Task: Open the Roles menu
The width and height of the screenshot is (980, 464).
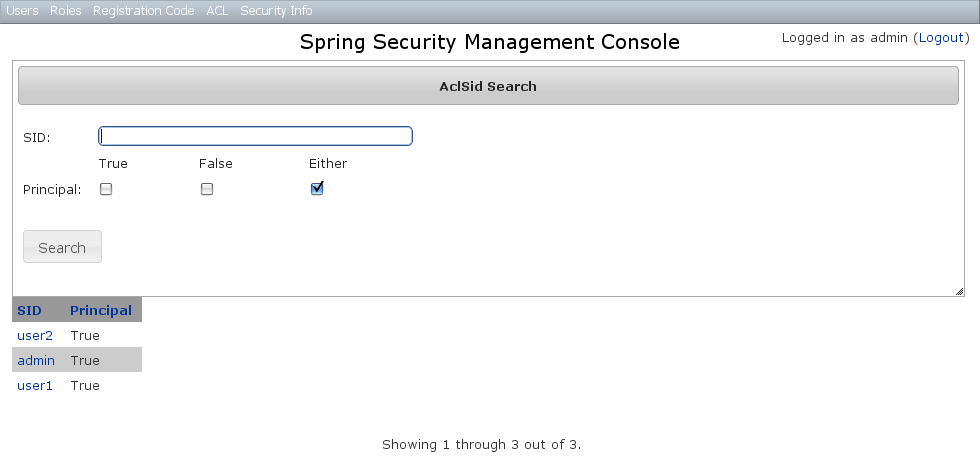Action: (65, 11)
